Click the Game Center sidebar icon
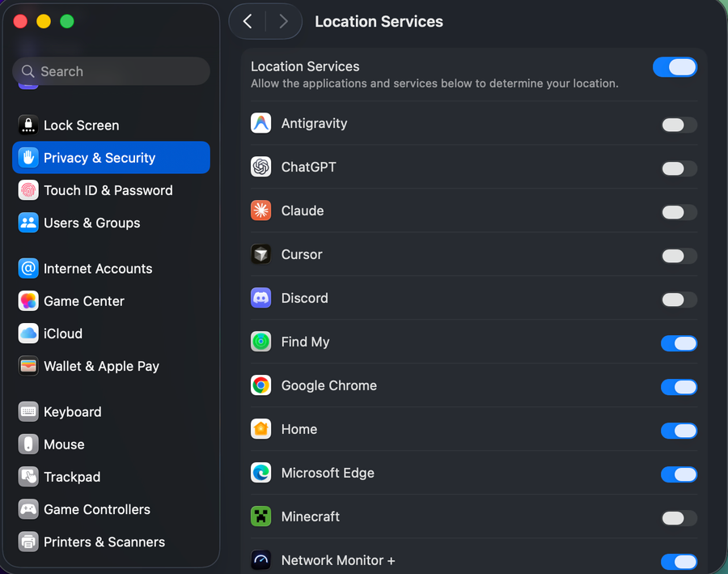Image resolution: width=728 pixels, height=574 pixels. [28, 300]
